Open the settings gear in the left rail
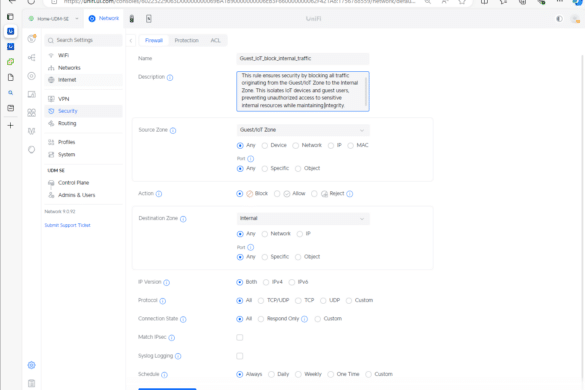The height and width of the screenshot is (390, 585). click(x=31, y=365)
